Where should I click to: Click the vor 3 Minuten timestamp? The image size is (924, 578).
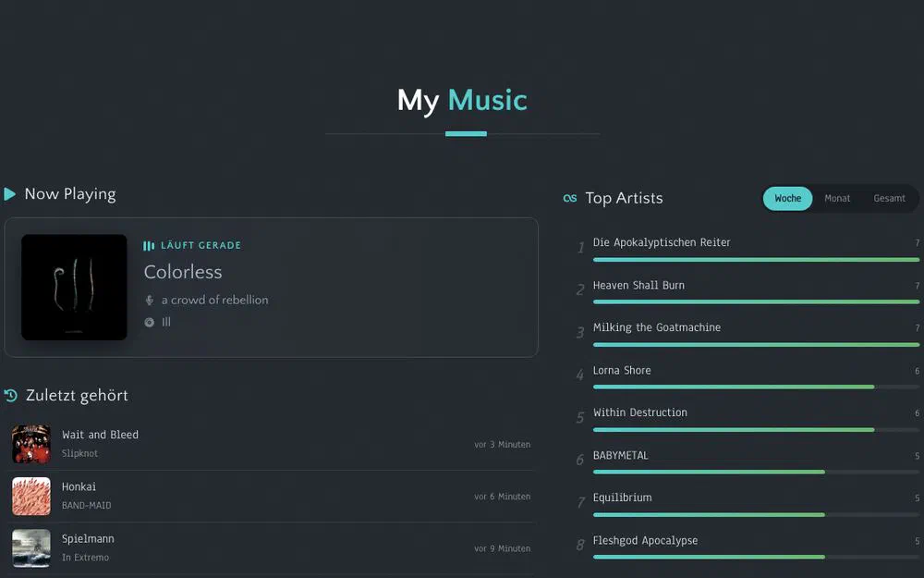502,445
